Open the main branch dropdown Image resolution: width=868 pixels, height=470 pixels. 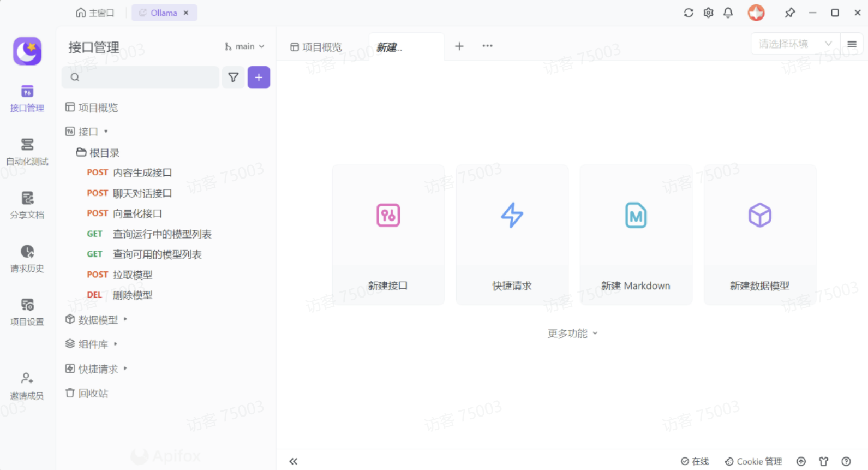pyautogui.click(x=244, y=47)
